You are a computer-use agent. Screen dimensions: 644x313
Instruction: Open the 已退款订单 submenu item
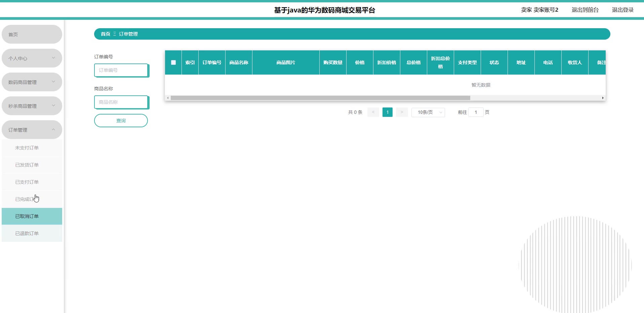pos(32,233)
